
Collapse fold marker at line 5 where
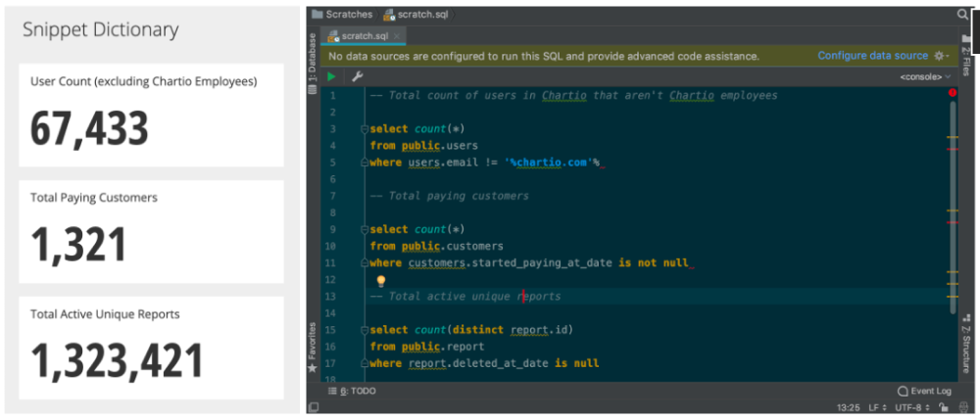point(364,163)
